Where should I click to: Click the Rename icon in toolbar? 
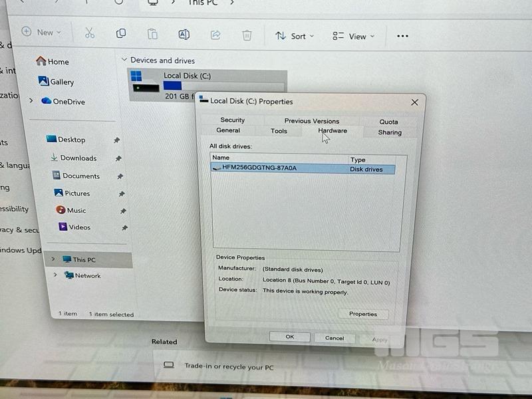(184, 35)
